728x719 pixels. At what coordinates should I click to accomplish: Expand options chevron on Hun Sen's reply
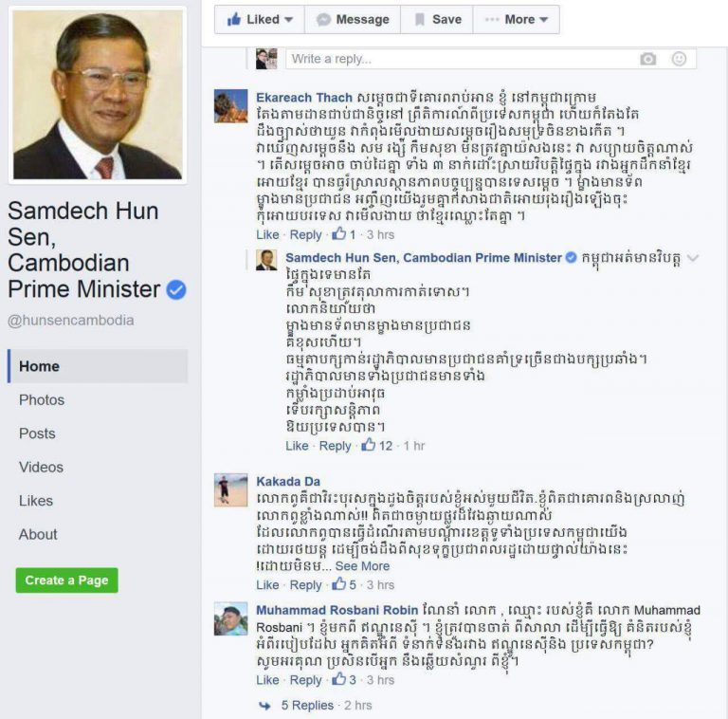(x=692, y=258)
